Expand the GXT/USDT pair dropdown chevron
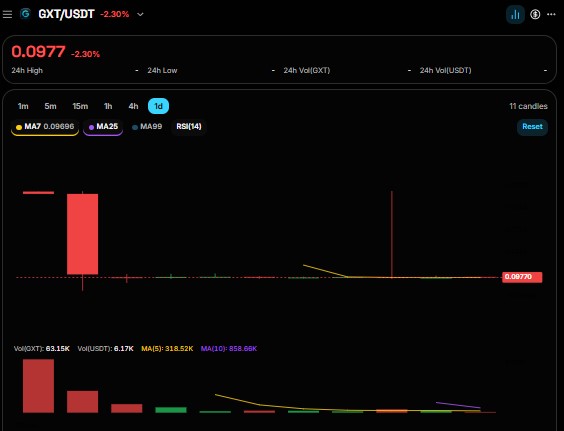 [140, 14]
